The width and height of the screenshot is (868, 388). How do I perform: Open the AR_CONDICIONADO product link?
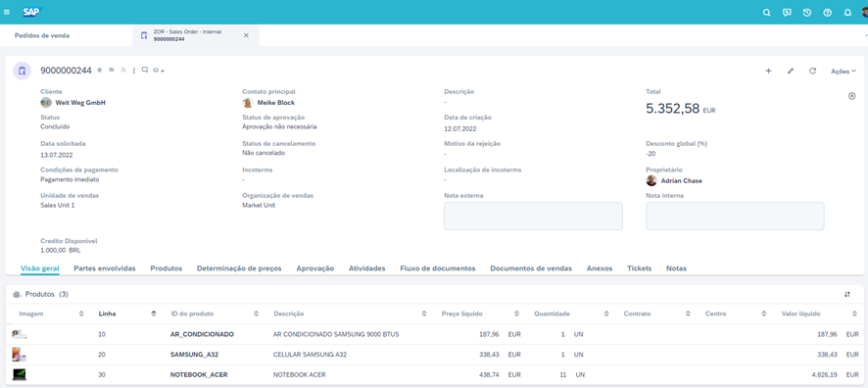202,334
